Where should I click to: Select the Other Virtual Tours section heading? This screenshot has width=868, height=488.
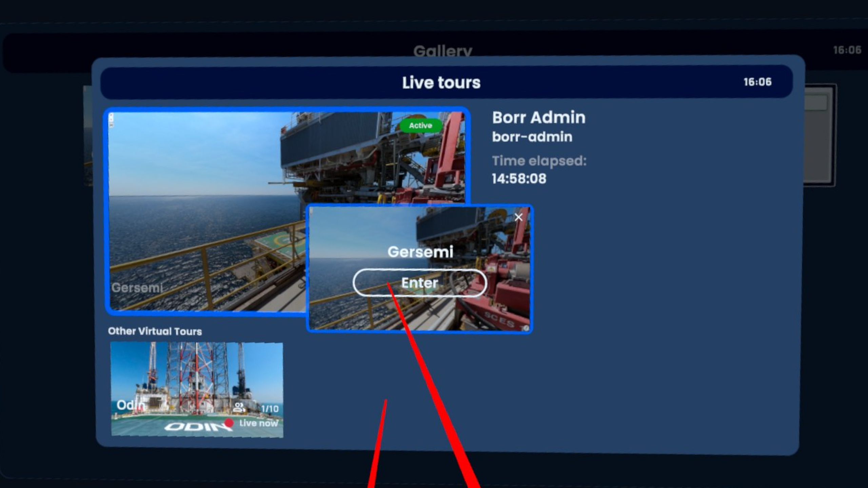click(x=155, y=331)
